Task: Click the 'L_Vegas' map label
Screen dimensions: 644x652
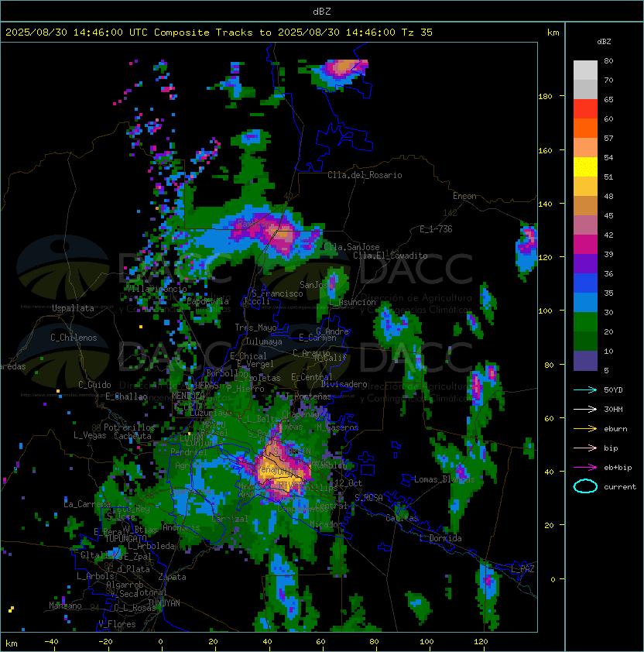Action: 90,435
